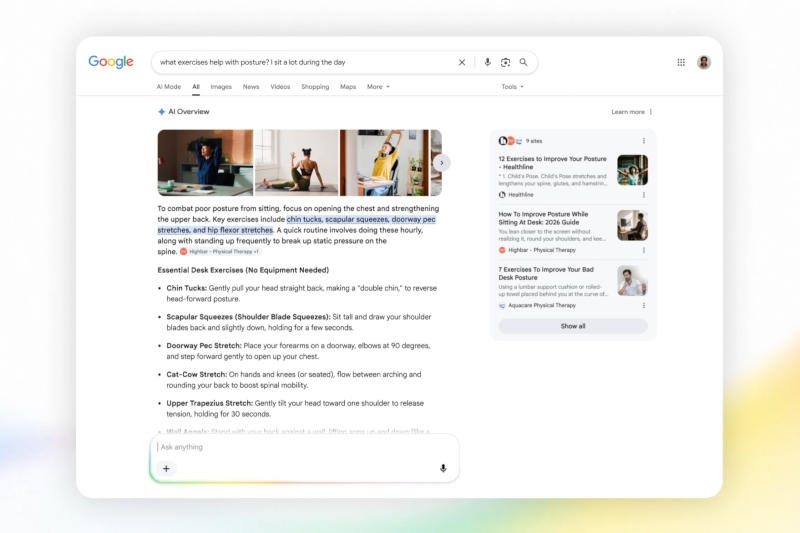
Task: Open Google Lens image search
Action: 505,62
